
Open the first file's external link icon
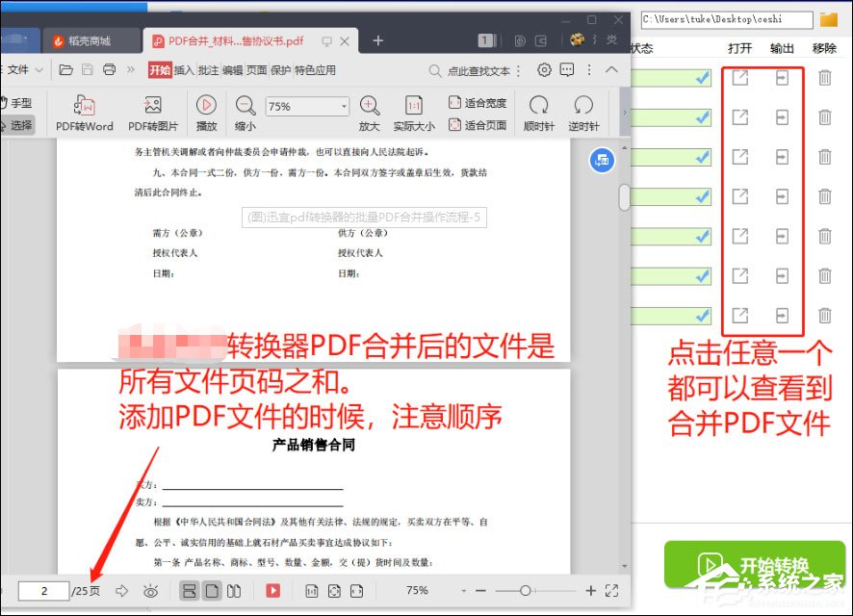[x=739, y=79]
